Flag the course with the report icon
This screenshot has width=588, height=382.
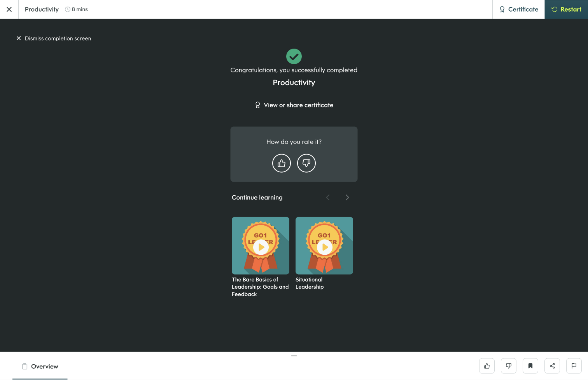[x=574, y=366]
